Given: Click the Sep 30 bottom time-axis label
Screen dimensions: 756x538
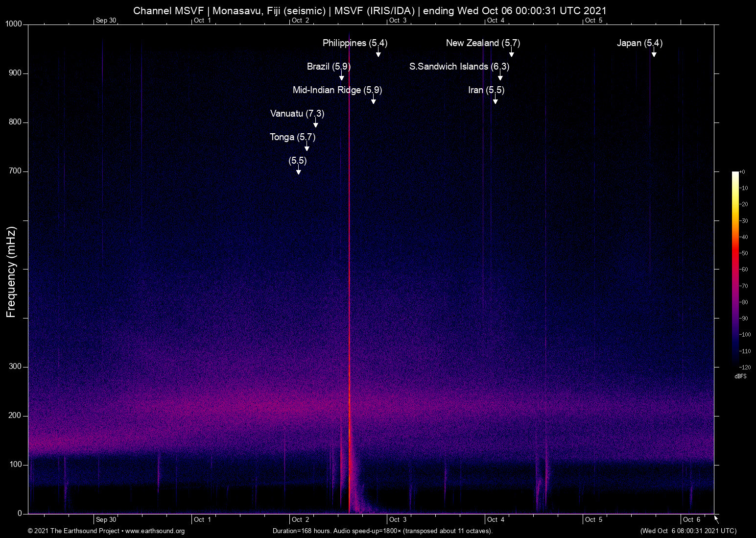Looking at the screenshot, I should (x=106, y=520).
